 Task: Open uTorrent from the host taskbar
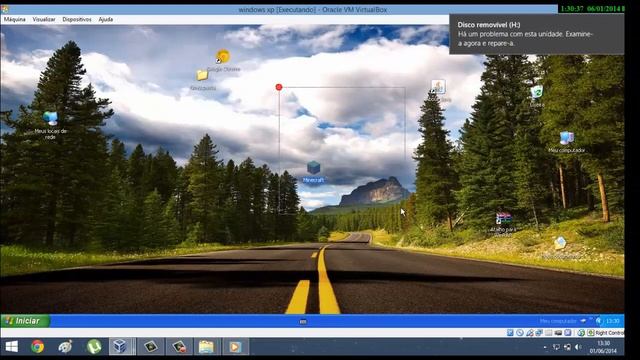(x=94, y=347)
